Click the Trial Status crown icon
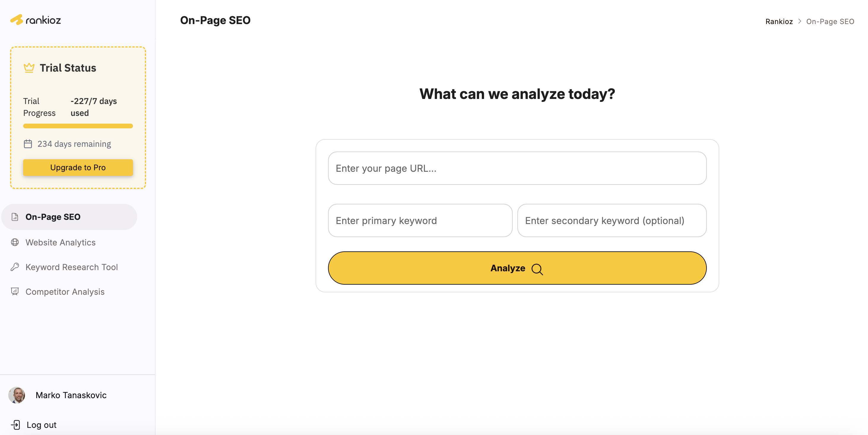Image resolution: width=868 pixels, height=435 pixels. [x=29, y=68]
